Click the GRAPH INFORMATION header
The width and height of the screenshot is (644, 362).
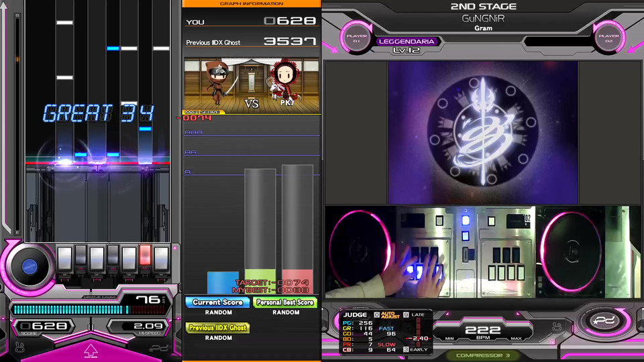coord(252,4)
